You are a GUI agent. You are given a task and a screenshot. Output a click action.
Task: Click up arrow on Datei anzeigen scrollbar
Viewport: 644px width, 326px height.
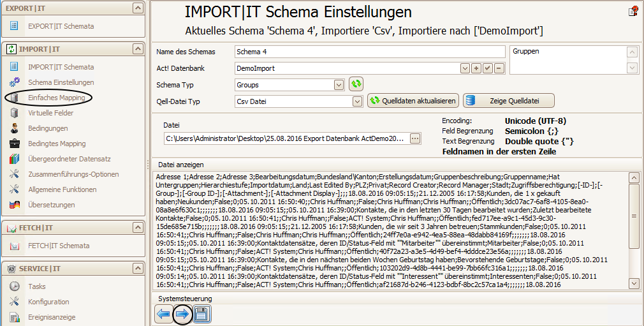634,178
